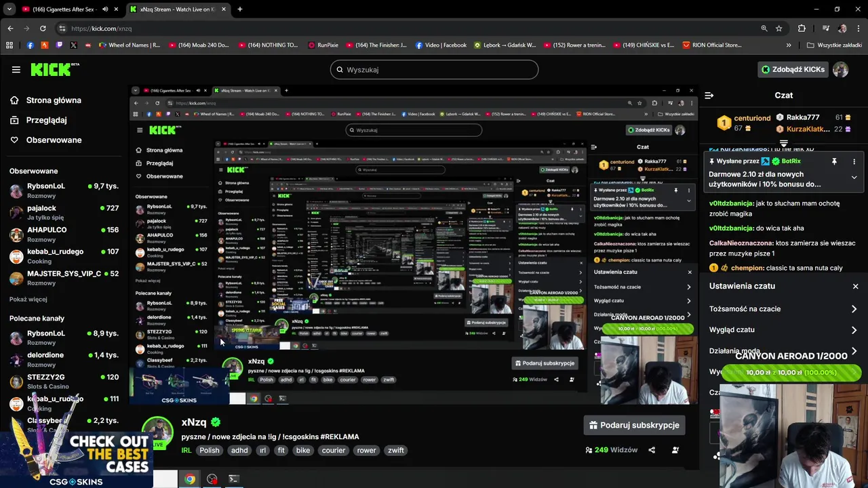This screenshot has height=488, width=868.
Task: Select the adhd tag
Action: point(239,450)
